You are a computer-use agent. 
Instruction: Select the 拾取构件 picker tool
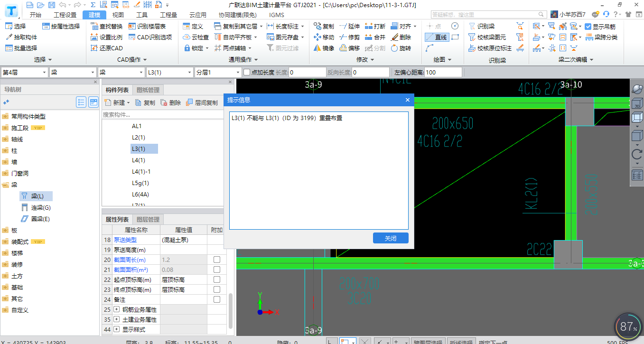pos(21,37)
